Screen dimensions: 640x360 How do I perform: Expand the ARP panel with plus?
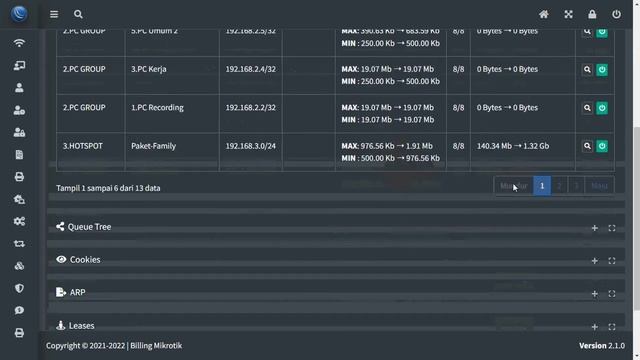point(595,293)
